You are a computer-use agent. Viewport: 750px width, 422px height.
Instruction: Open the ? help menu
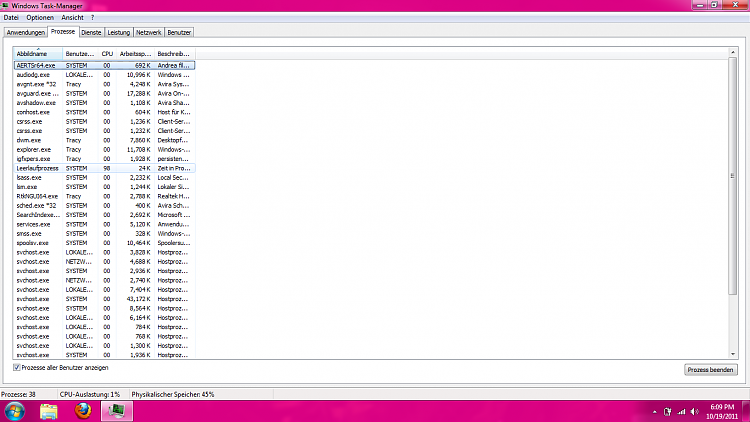point(92,18)
